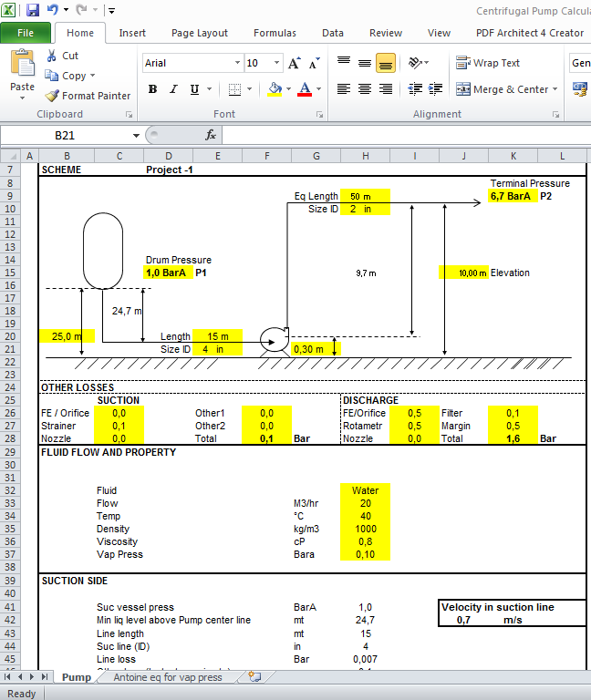Click the Insert Worksheet tab icon
Image resolution: width=591 pixels, height=700 pixels.
tap(254, 677)
